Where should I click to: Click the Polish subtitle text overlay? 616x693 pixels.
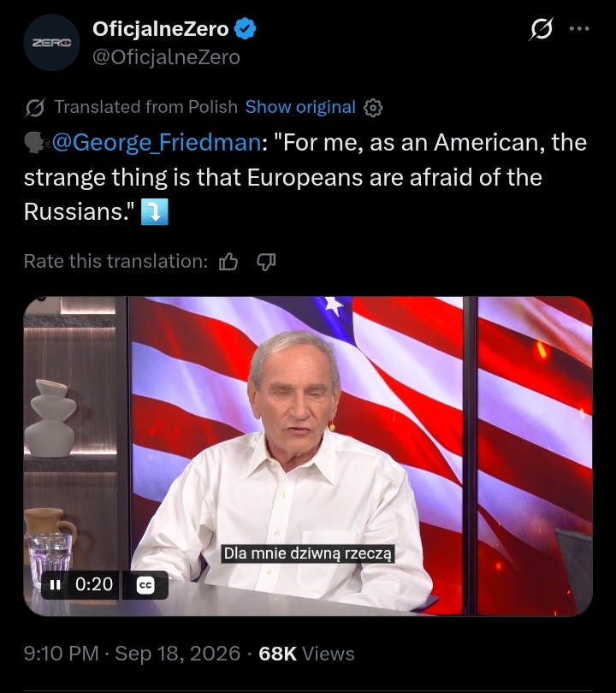(308, 554)
